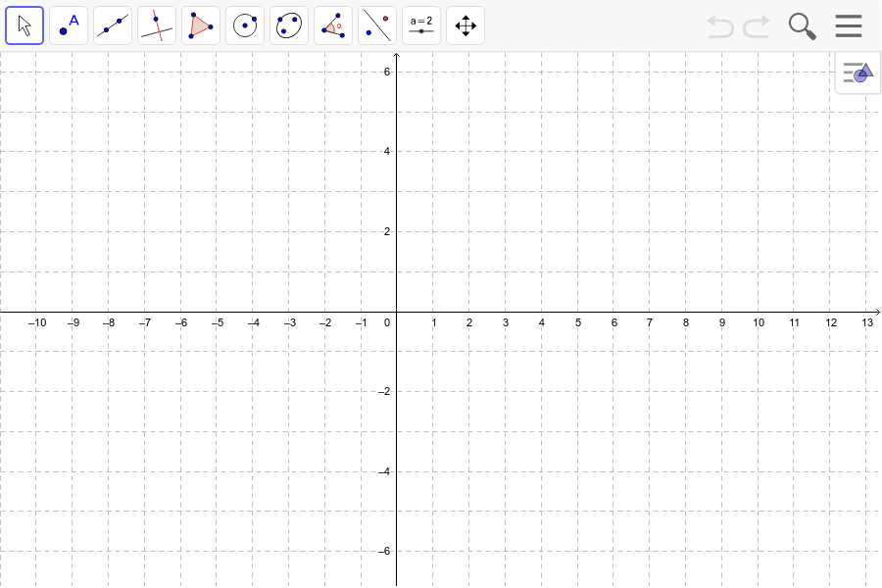Image resolution: width=882 pixels, height=588 pixels.
Task: Select the Perpendicular Line tool
Action: coord(157,25)
